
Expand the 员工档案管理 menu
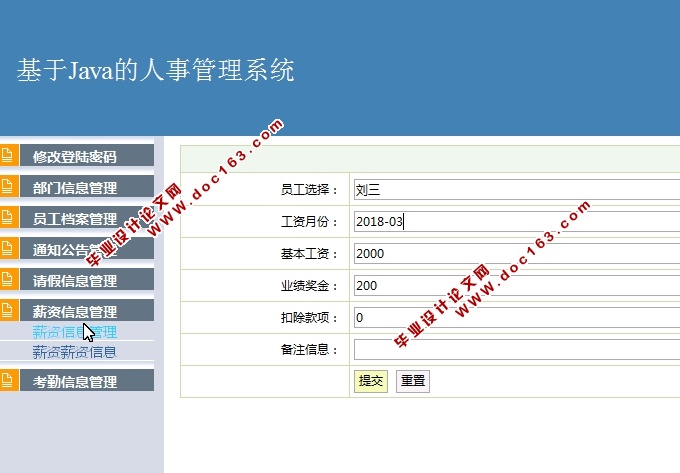pos(87,217)
